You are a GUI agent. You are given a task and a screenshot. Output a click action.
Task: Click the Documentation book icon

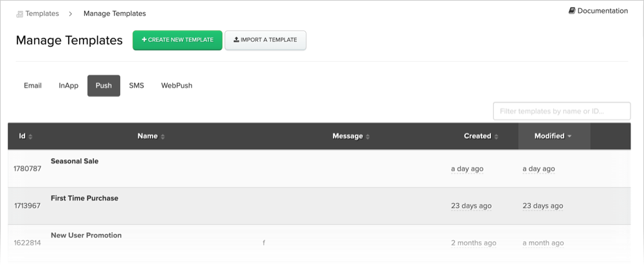[572, 11]
